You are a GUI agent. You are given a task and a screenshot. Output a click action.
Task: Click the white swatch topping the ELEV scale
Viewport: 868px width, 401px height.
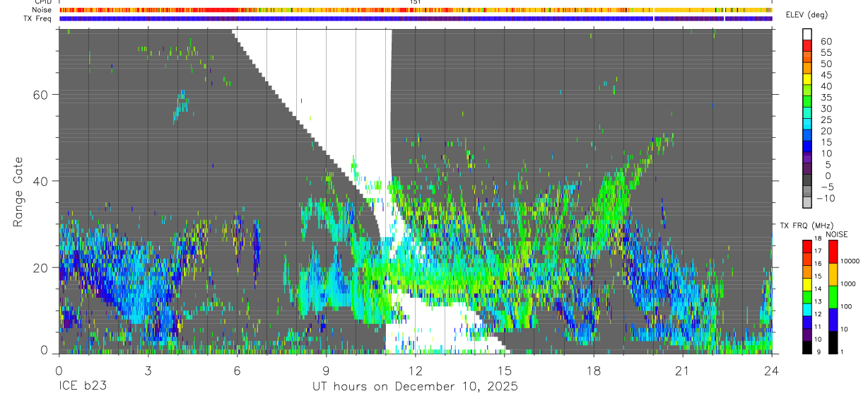tap(807, 34)
